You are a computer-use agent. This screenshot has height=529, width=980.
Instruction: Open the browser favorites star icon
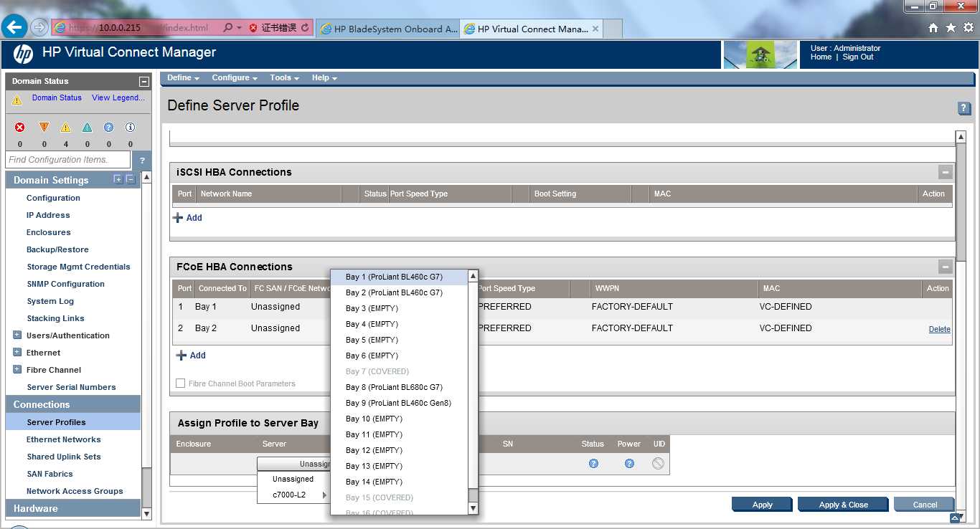click(x=951, y=28)
